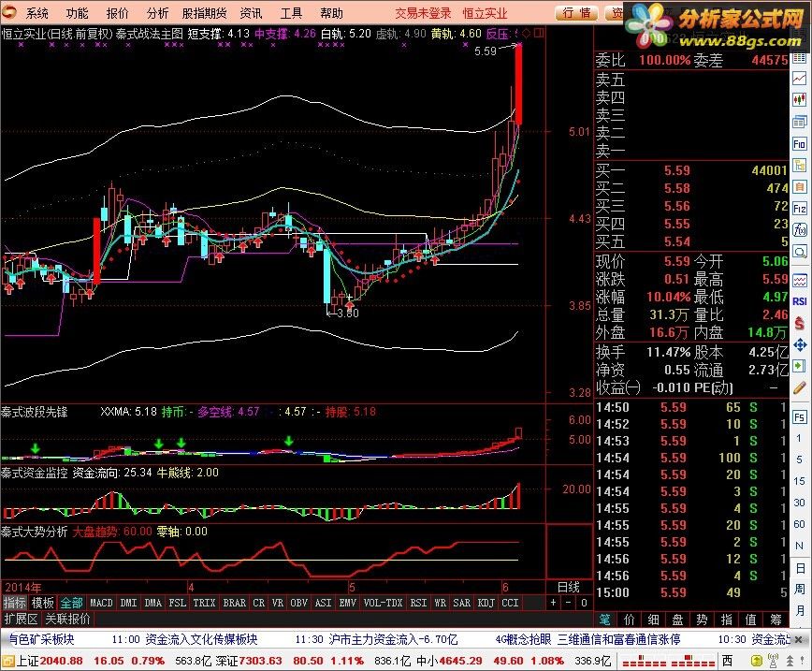Open the 分析 menu

click(157, 13)
